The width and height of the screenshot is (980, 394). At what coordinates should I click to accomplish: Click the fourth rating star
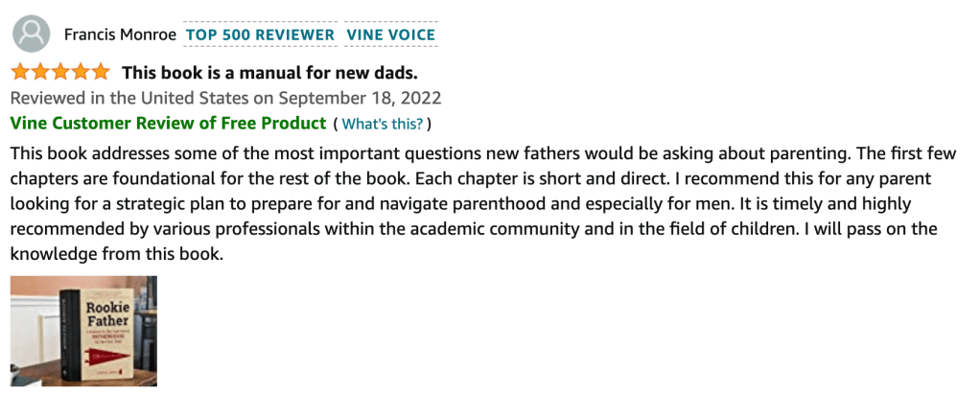pos(81,72)
